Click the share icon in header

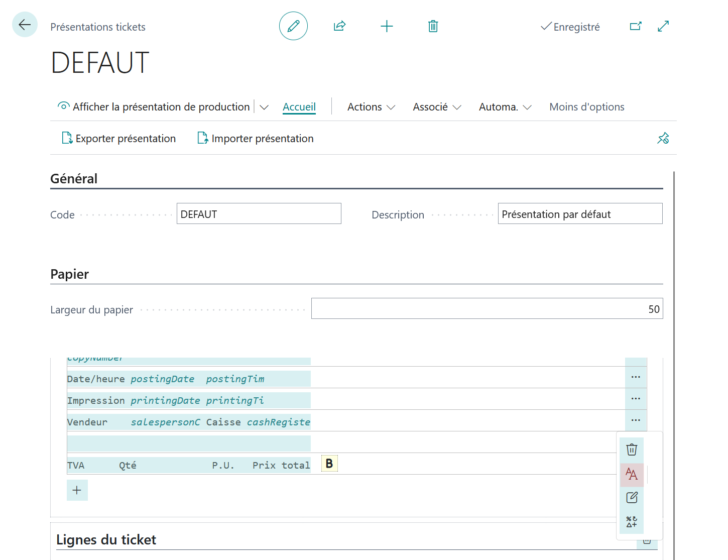coord(340,26)
